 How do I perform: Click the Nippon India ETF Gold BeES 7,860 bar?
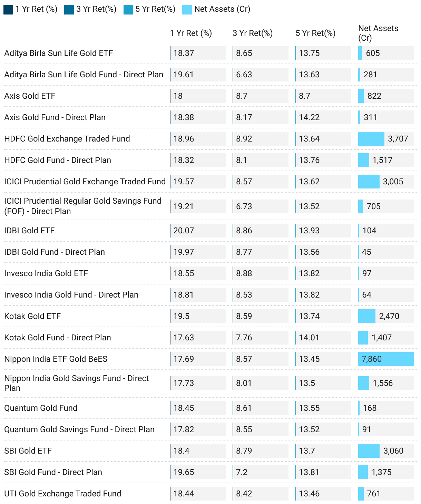[386, 359]
